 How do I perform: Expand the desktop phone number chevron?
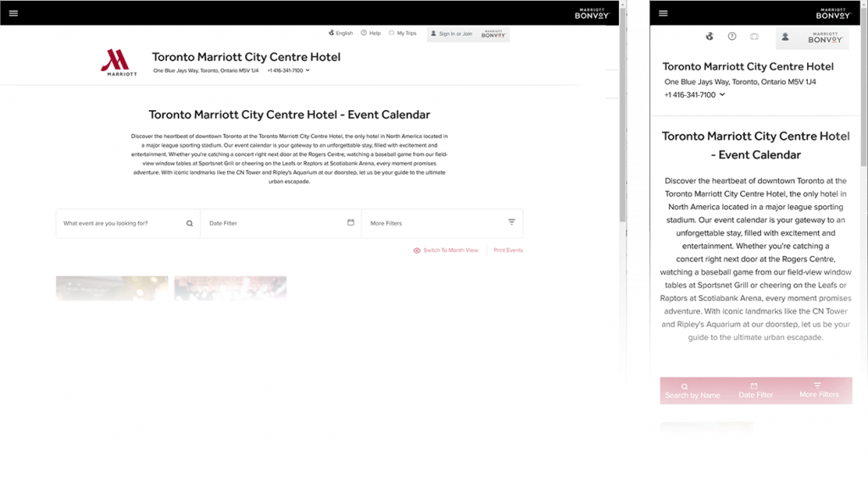[x=308, y=70]
